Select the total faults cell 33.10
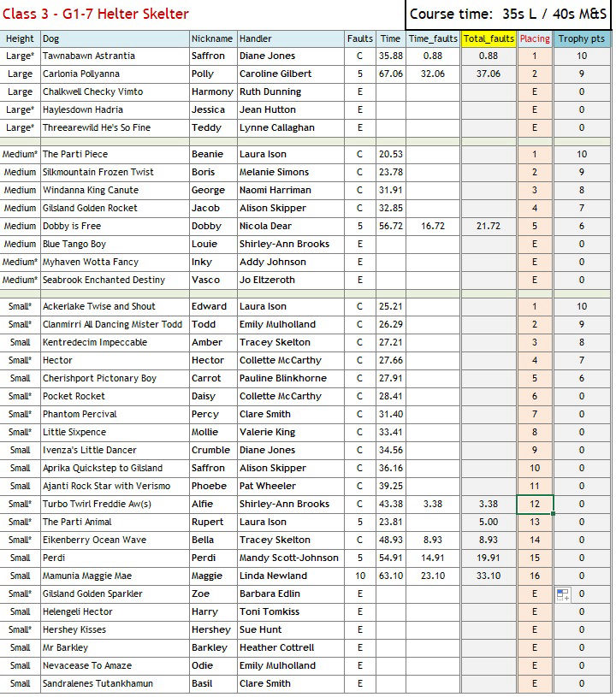 point(489,576)
